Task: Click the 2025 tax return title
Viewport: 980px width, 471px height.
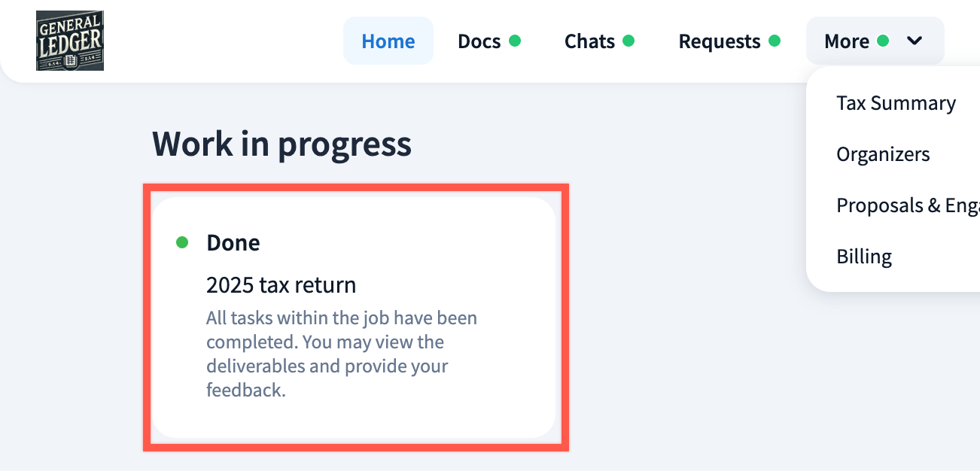Action: tap(281, 285)
